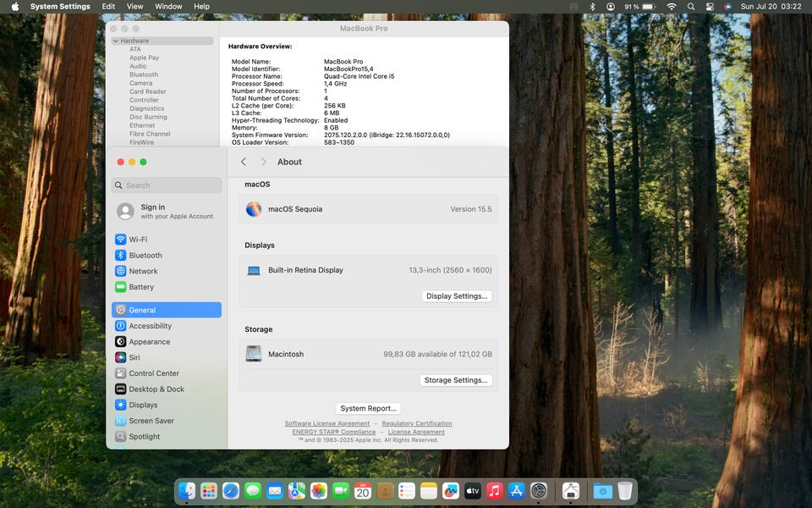
Task: Select Ethernet in the Hardware list
Action: pyautogui.click(x=142, y=125)
